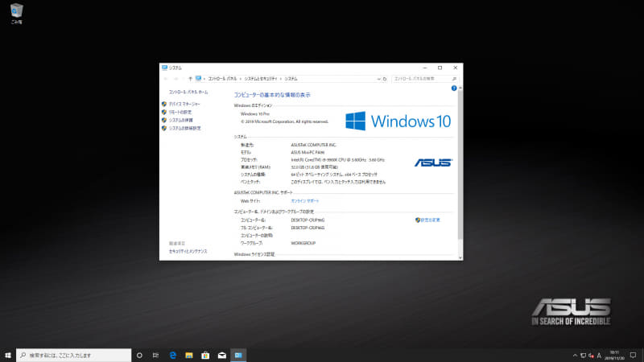
Task: Click the Windows 10 Pro edition text
Action: [x=255, y=114]
